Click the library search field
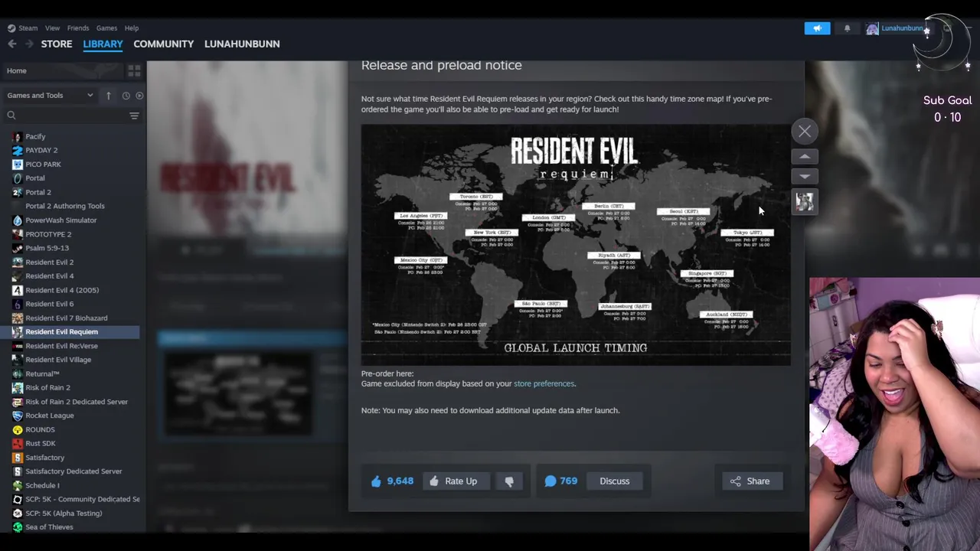This screenshot has height=551, width=980. [x=65, y=116]
